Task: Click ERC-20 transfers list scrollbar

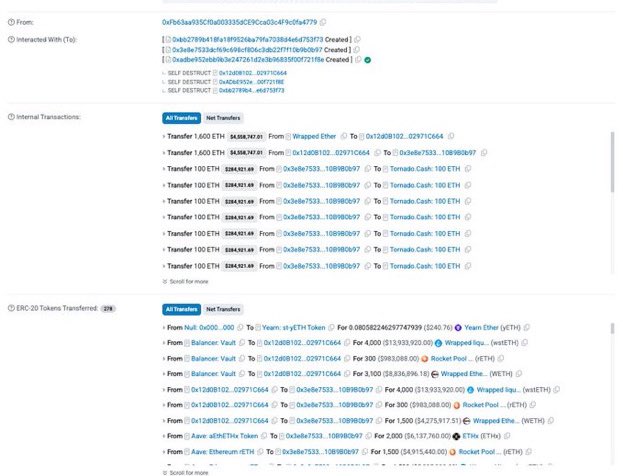Action: (x=612, y=329)
